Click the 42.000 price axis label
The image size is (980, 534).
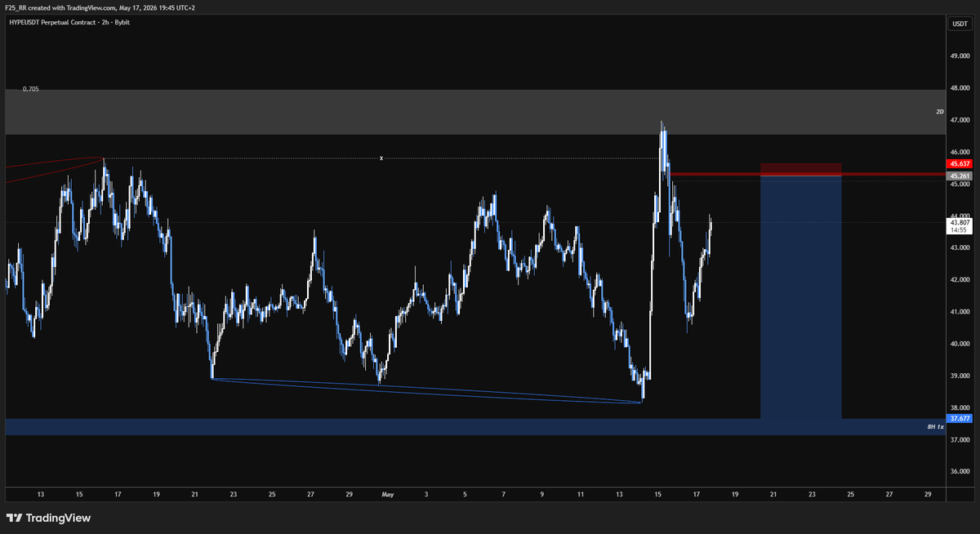tap(959, 279)
